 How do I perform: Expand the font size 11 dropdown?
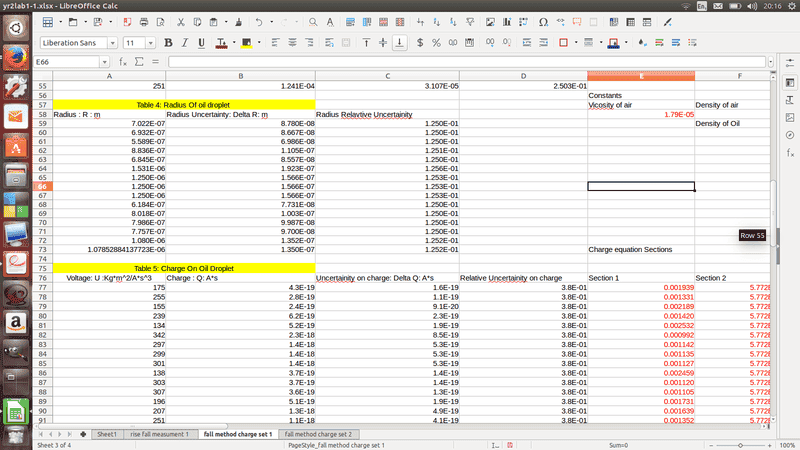pos(152,43)
